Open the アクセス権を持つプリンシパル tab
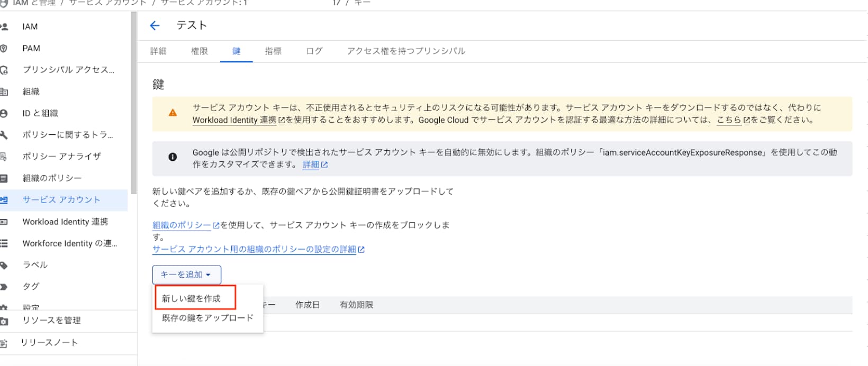The width and height of the screenshot is (868, 366). 406,51
